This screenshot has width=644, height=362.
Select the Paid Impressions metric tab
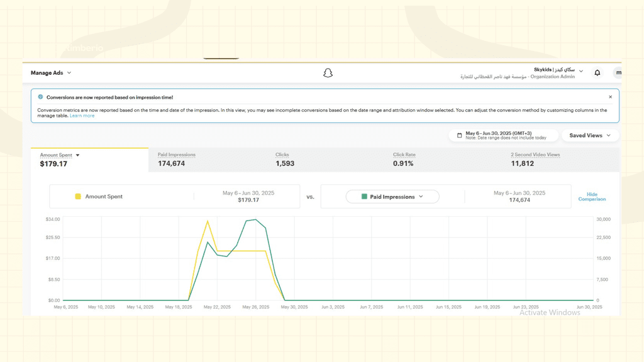177,160
